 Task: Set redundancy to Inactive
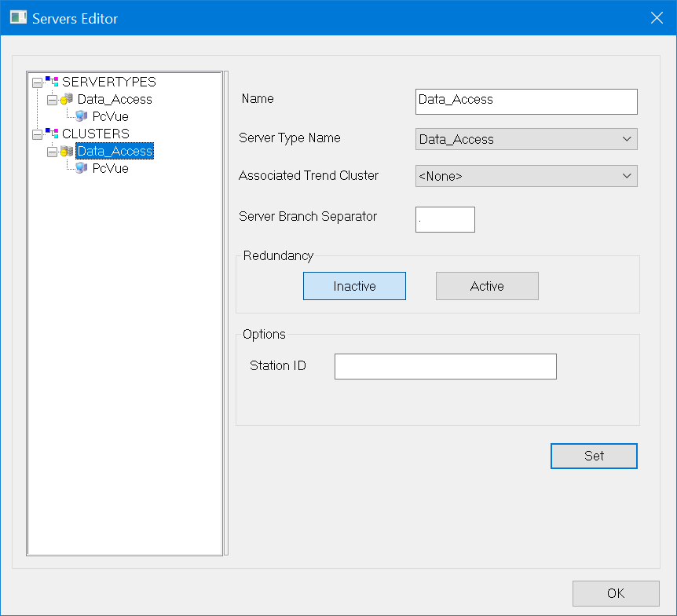coord(354,286)
